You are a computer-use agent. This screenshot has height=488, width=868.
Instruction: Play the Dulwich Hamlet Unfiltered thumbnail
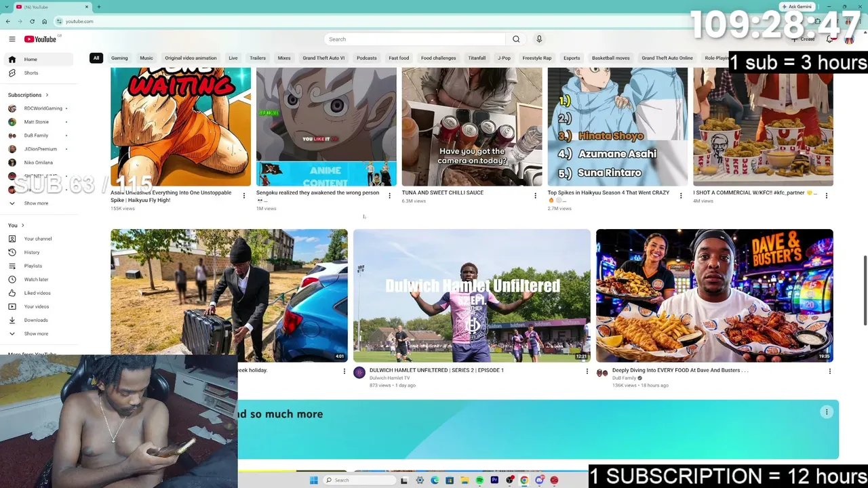click(472, 296)
